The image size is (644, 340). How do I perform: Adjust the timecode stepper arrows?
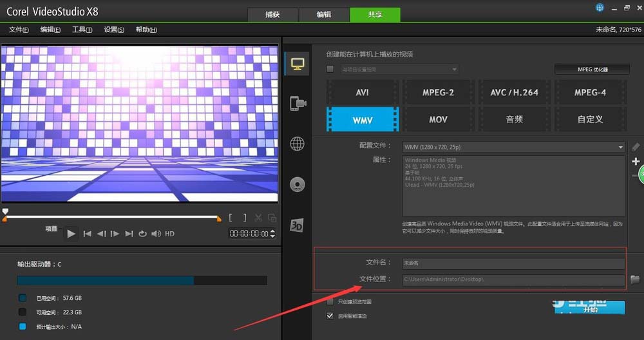(x=272, y=234)
